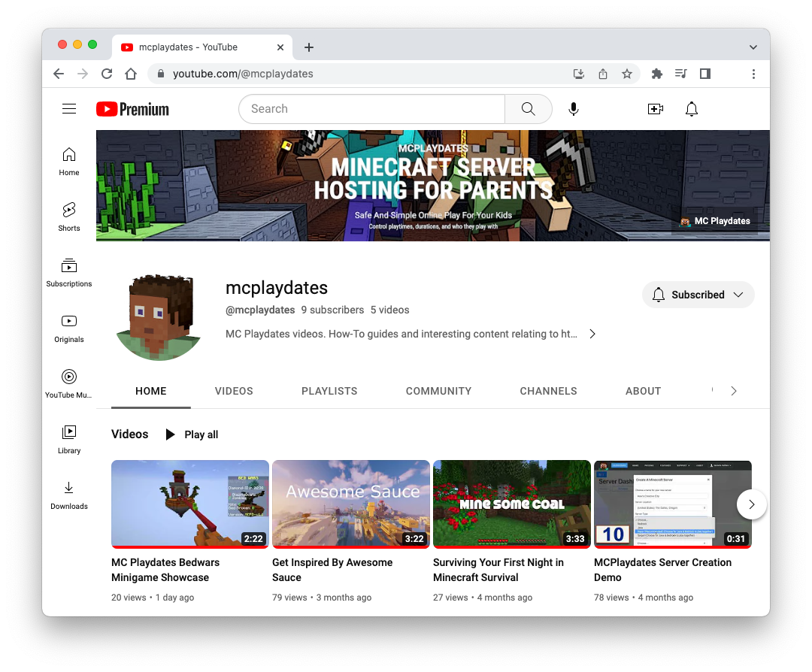Open the Home icon in the sidebar
Viewport: 812px width, 672px height.
click(68, 162)
